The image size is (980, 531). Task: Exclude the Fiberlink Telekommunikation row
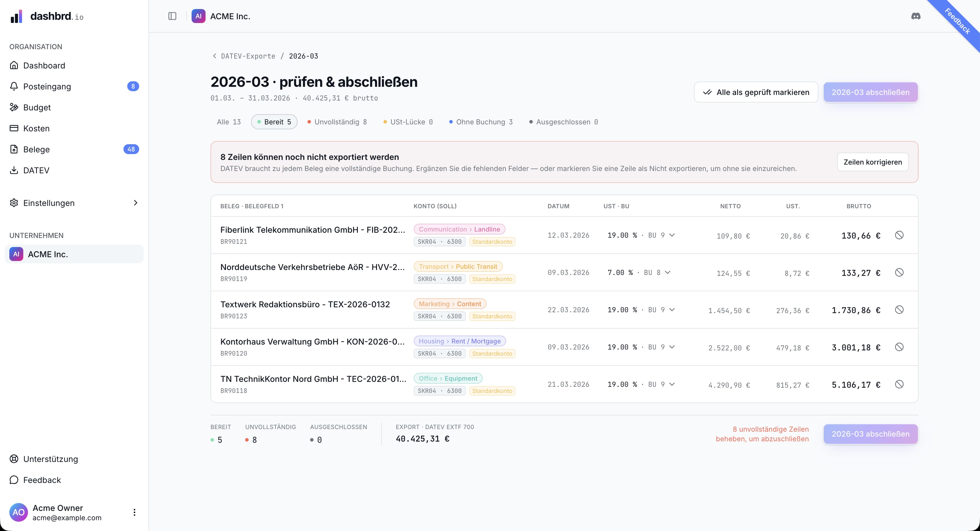tap(899, 235)
